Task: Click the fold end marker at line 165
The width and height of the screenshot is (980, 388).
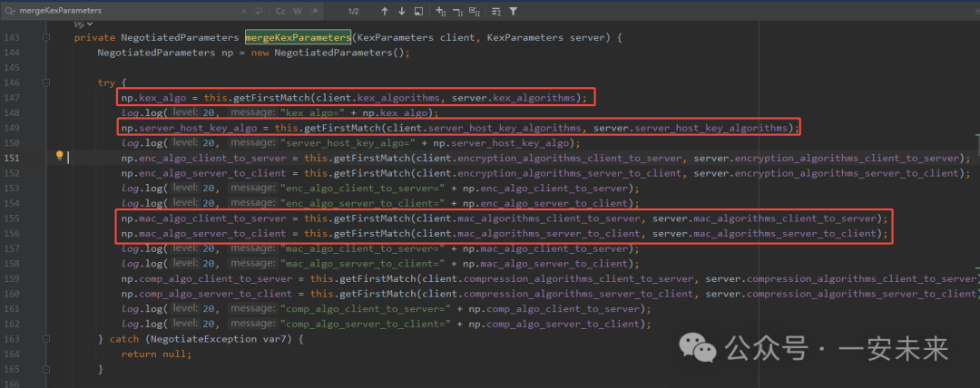Action: click(45, 370)
